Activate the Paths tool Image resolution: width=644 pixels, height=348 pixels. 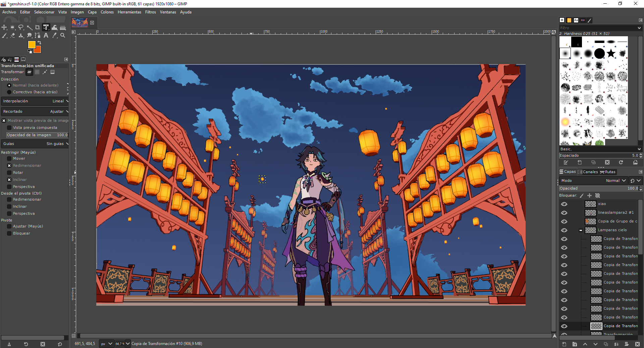point(38,36)
